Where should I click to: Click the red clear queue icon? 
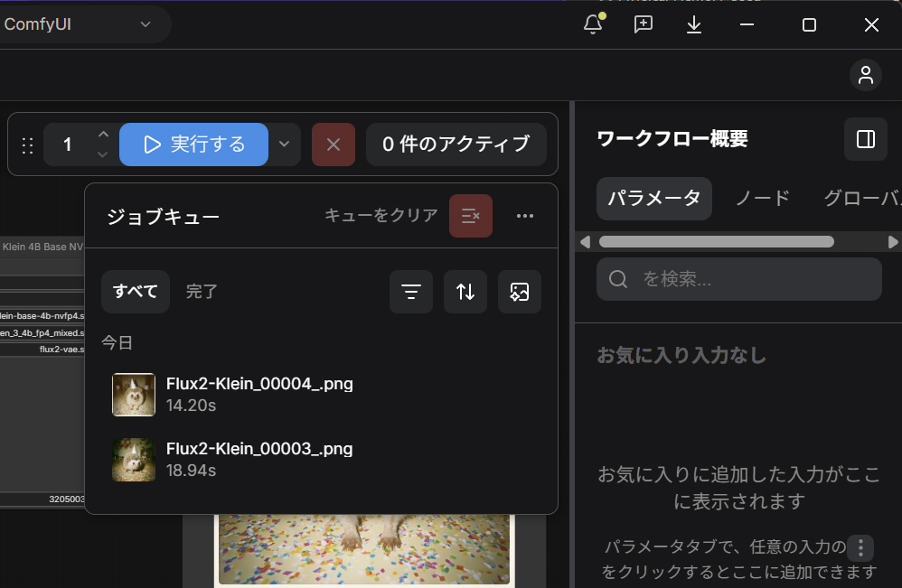[471, 216]
